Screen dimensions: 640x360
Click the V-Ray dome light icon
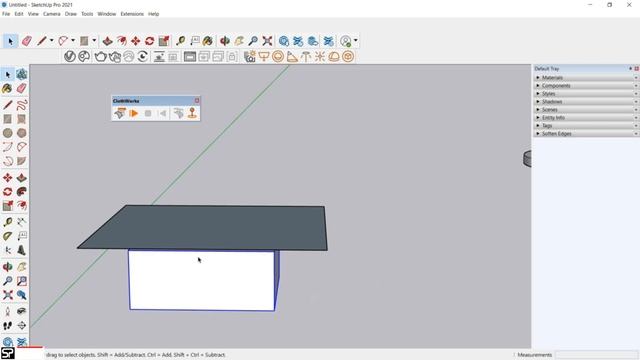[334, 56]
